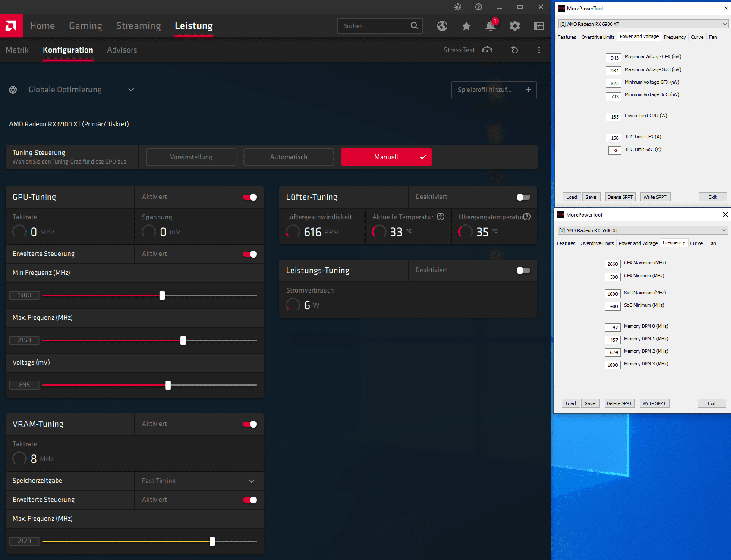This screenshot has width=731, height=560.
Task: Click the VRAM Max. Frequenz slider handle
Action: (x=212, y=541)
